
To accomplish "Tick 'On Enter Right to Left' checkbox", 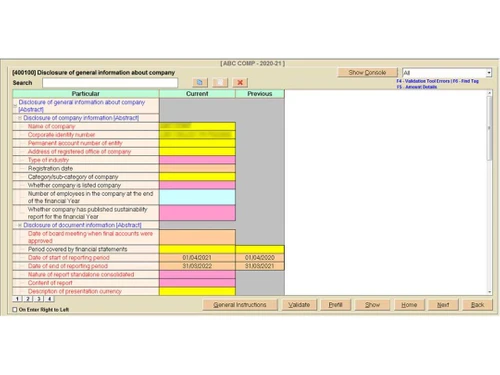I will pyautogui.click(x=15, y=310).
